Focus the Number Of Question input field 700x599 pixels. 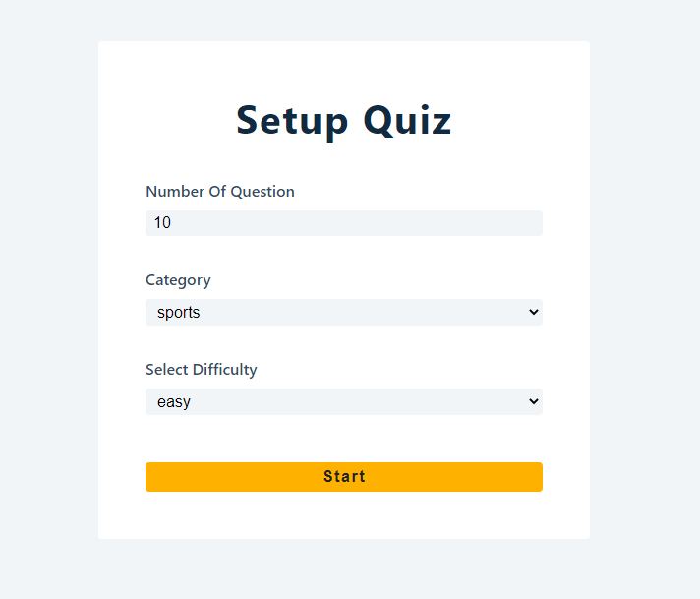click(344, 223)
